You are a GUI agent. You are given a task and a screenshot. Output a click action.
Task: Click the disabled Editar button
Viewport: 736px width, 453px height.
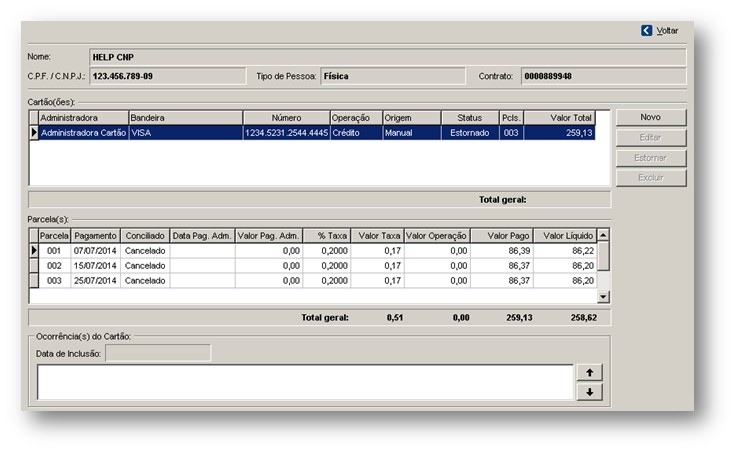[651, 138]
